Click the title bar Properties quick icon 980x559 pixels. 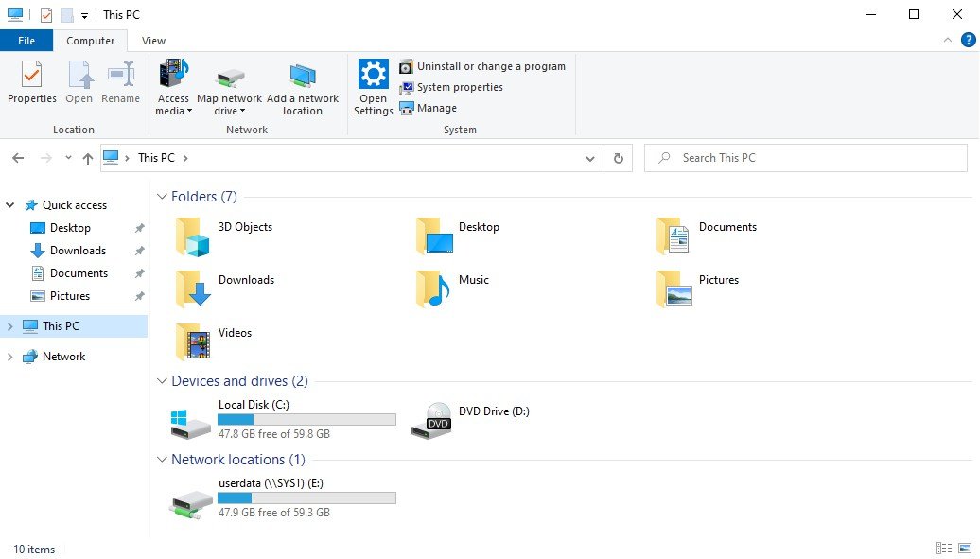pos(46,14)
